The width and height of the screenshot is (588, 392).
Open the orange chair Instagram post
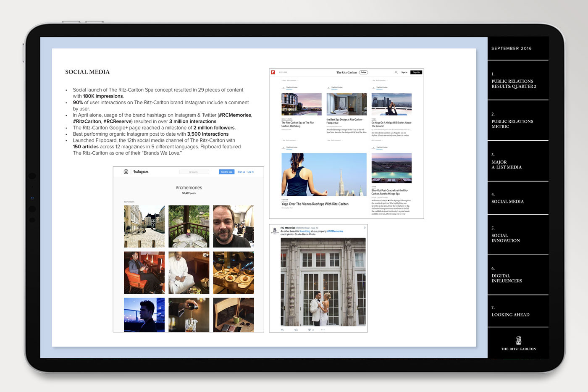(144, 273)
